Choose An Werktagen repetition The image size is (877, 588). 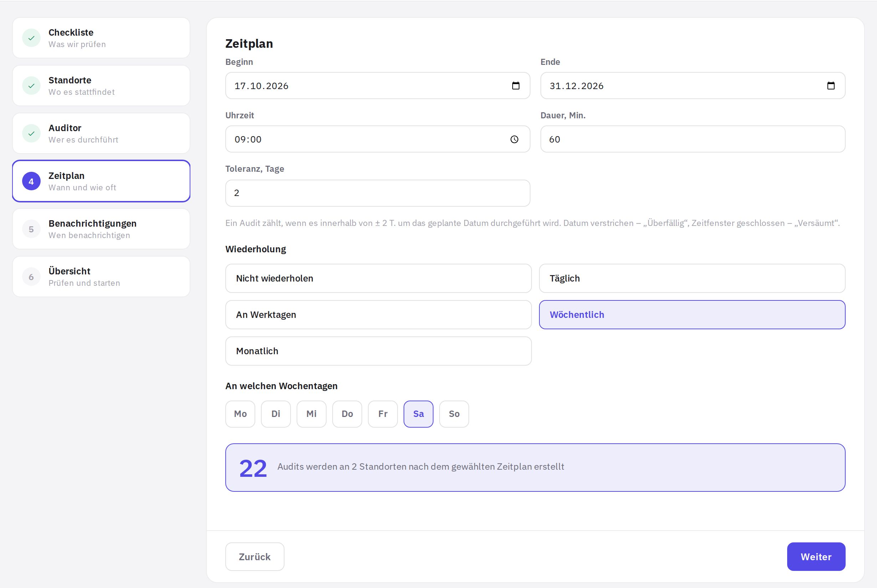[x=378, y=315]
